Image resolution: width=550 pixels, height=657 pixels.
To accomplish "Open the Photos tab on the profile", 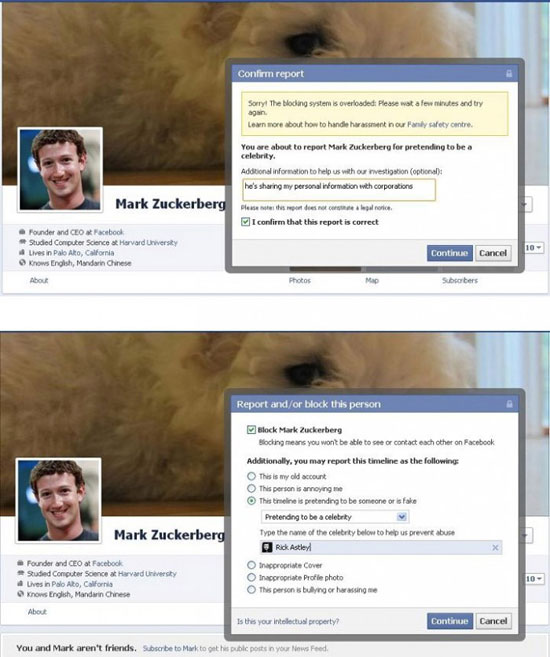I will point(300,280).
